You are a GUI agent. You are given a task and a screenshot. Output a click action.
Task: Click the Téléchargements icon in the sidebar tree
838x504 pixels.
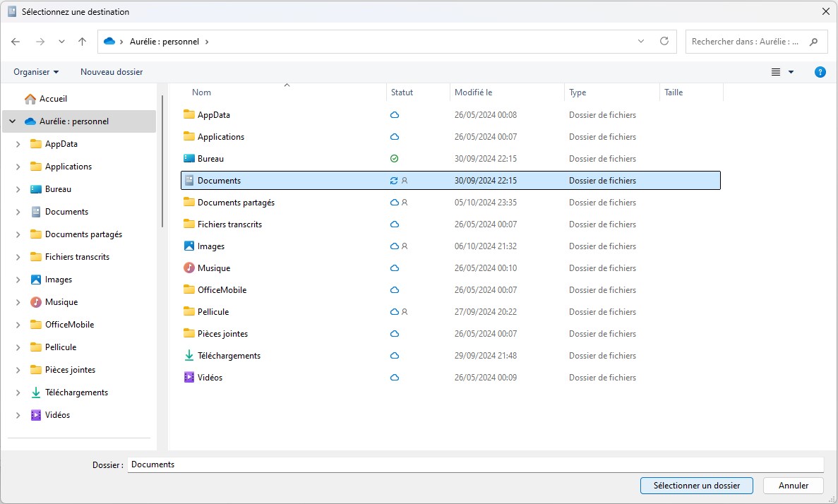(x=36, y=392)
